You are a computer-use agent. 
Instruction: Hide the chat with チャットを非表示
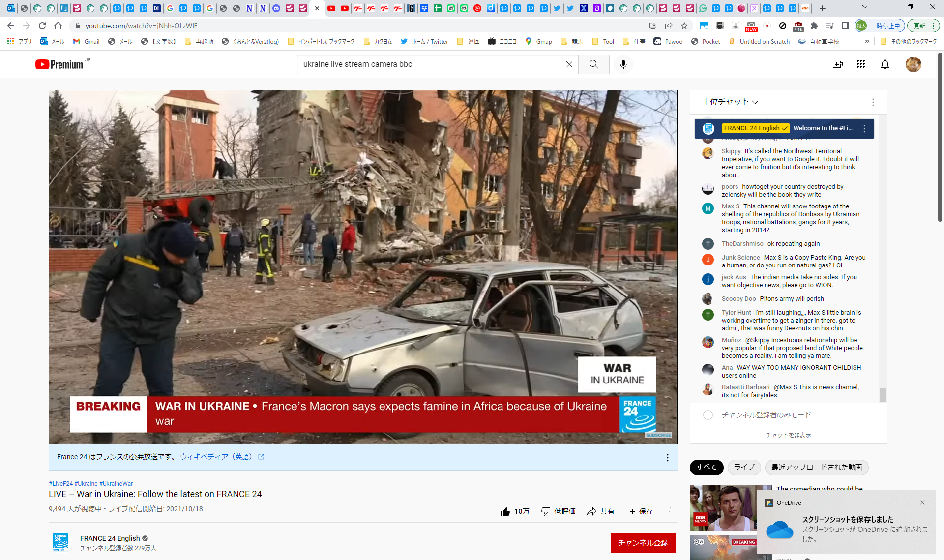[x=788, y=435]
